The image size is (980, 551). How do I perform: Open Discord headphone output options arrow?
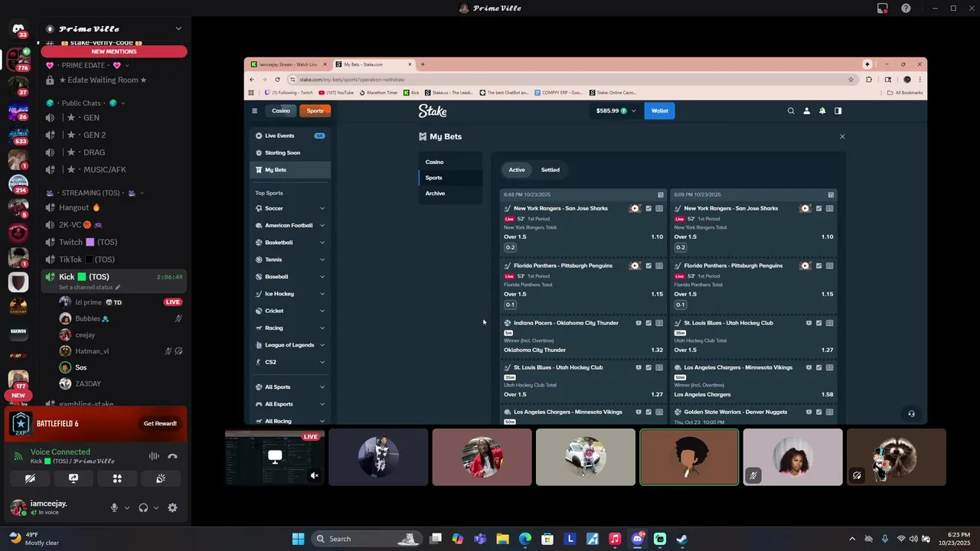tap(156, 507)
